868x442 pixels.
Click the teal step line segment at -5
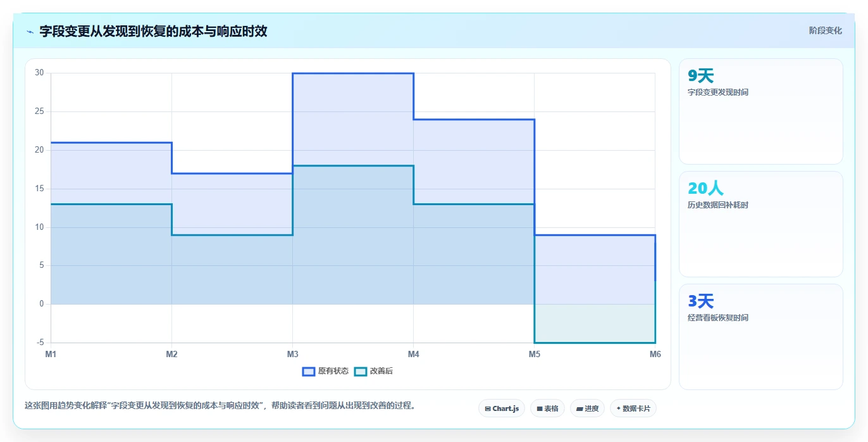595,343
